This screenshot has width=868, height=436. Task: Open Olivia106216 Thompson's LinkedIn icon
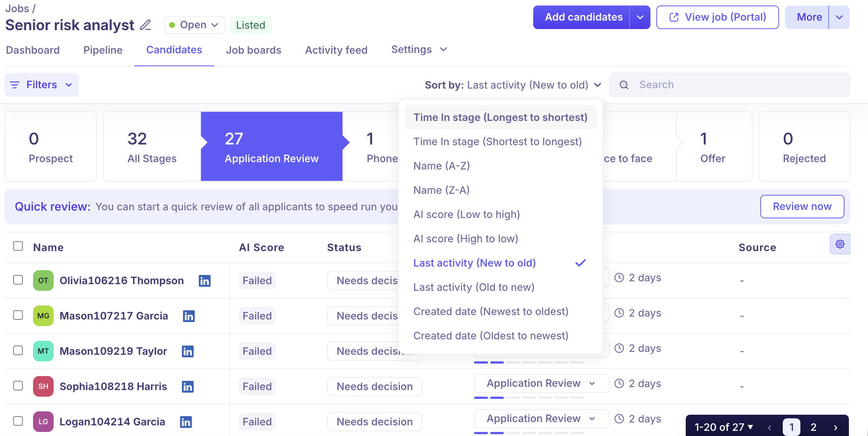click(x=205, y=281)
